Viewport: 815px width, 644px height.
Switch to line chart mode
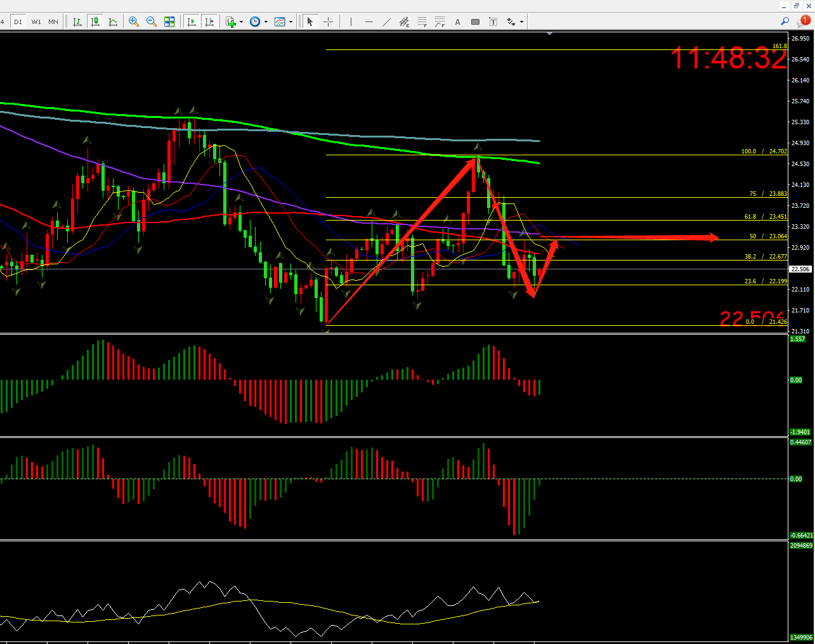click(113, 22)
